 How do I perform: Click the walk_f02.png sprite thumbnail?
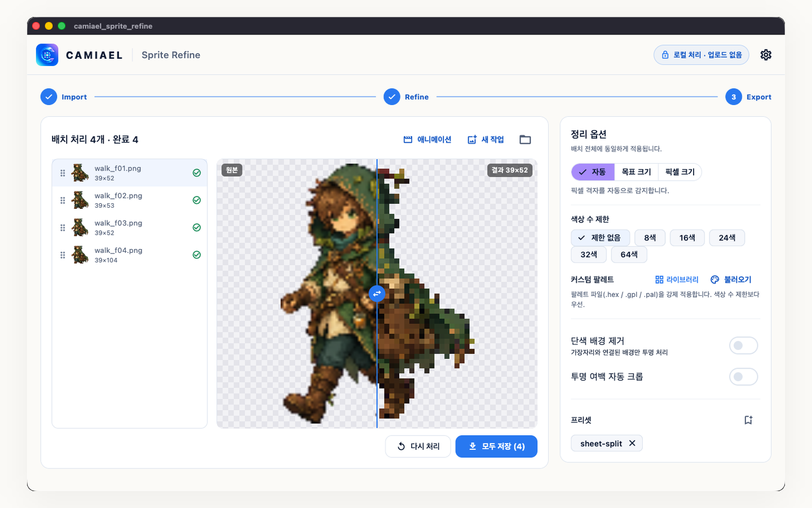80,200
